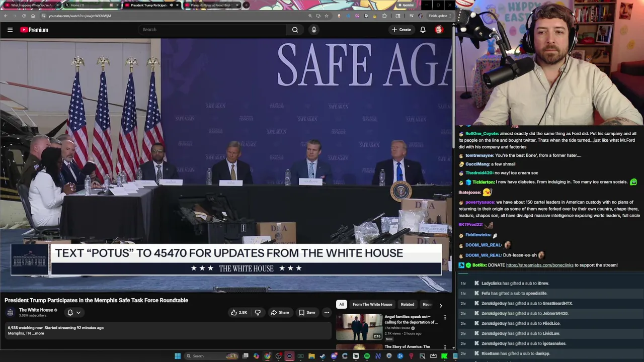Viewport: 644px width, 362px height.
Task: Open new browser tab with plus button
Action: pyautogui.click(x=246, y=5)
